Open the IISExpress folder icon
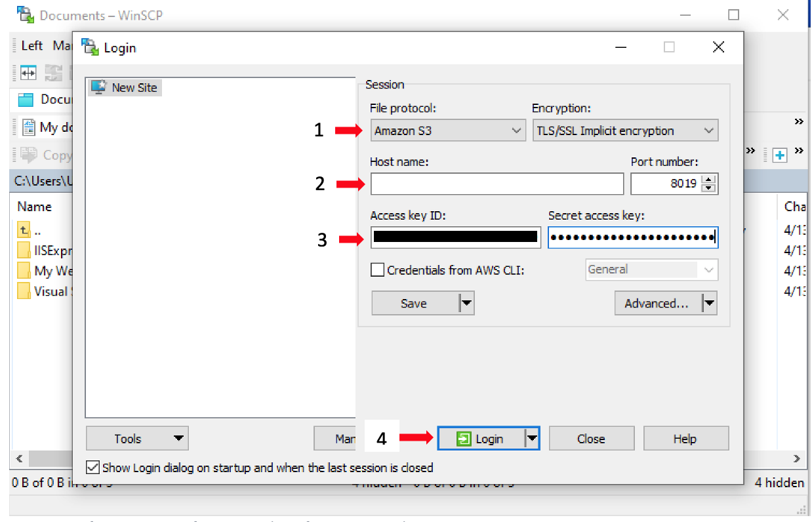The image size is (812, 522). click(24, 250)
